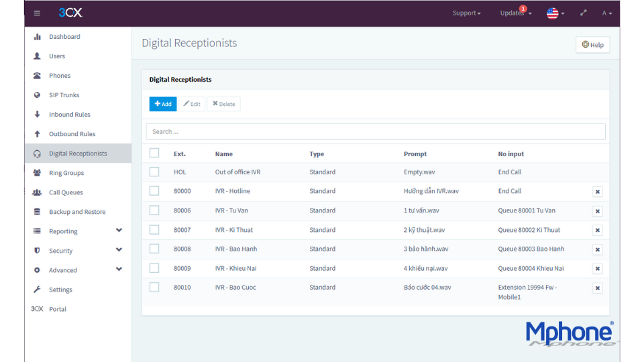Viewport: 644px width, 362px height.
Task: Expand the Reporting submenu chevron
Action: 119,230
